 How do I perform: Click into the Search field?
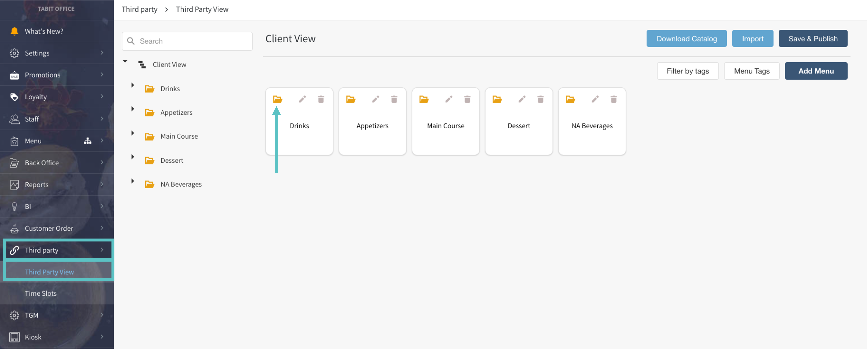(192, 41)
